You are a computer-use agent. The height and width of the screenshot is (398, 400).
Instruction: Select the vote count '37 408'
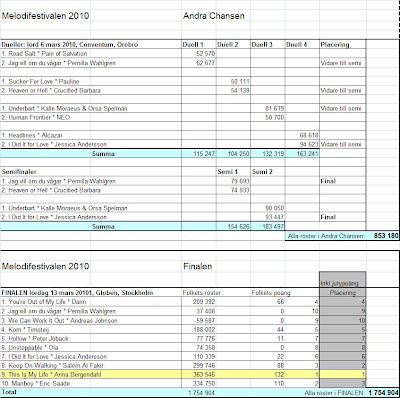[206, 311]
